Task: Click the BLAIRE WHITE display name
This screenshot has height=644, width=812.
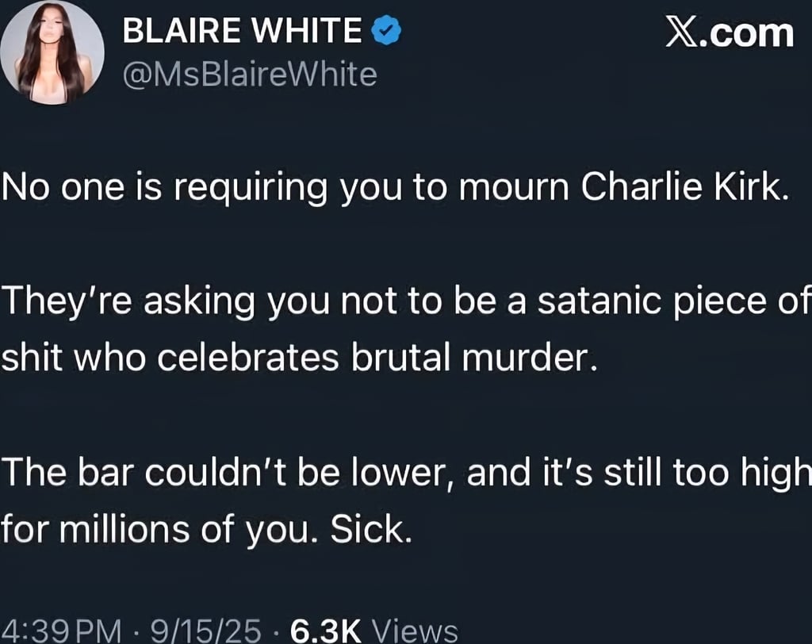Action: [243, 32]
